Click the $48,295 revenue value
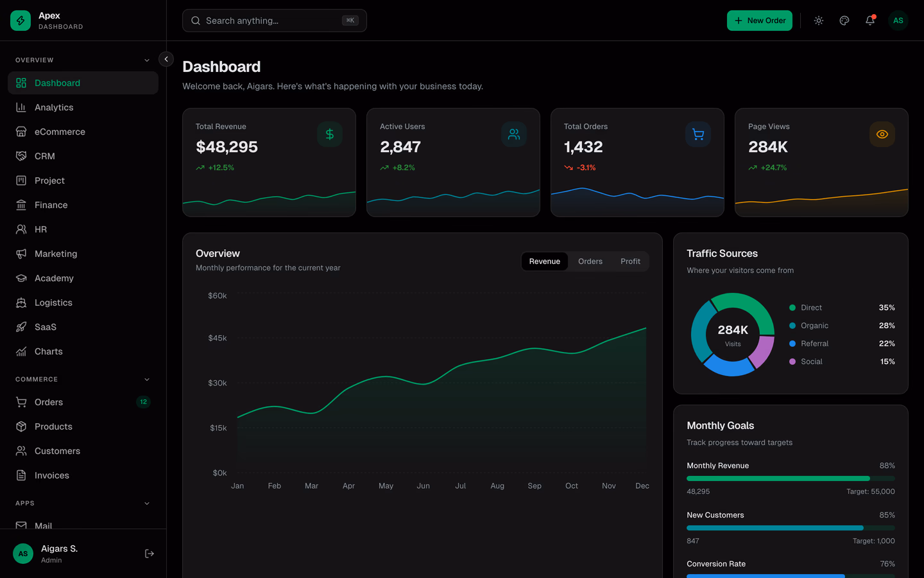The image size is (924, 578). (x=227, y=147)
